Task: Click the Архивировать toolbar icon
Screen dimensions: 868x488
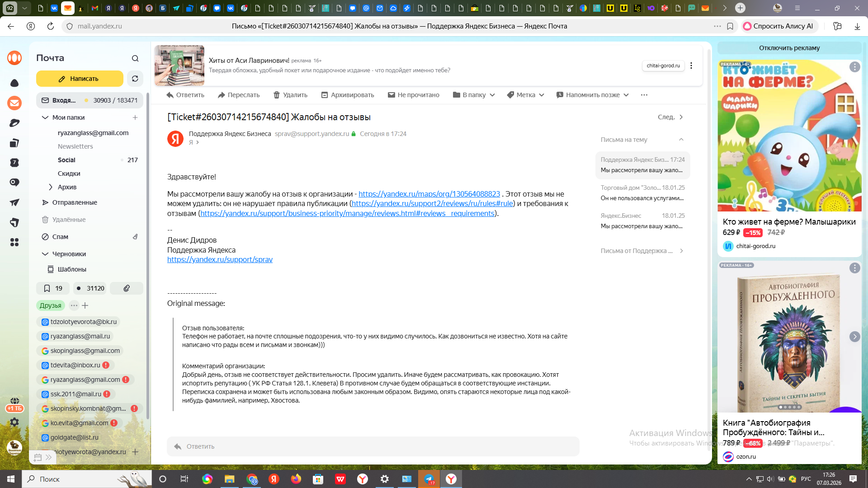Action: tap(325, 95)
